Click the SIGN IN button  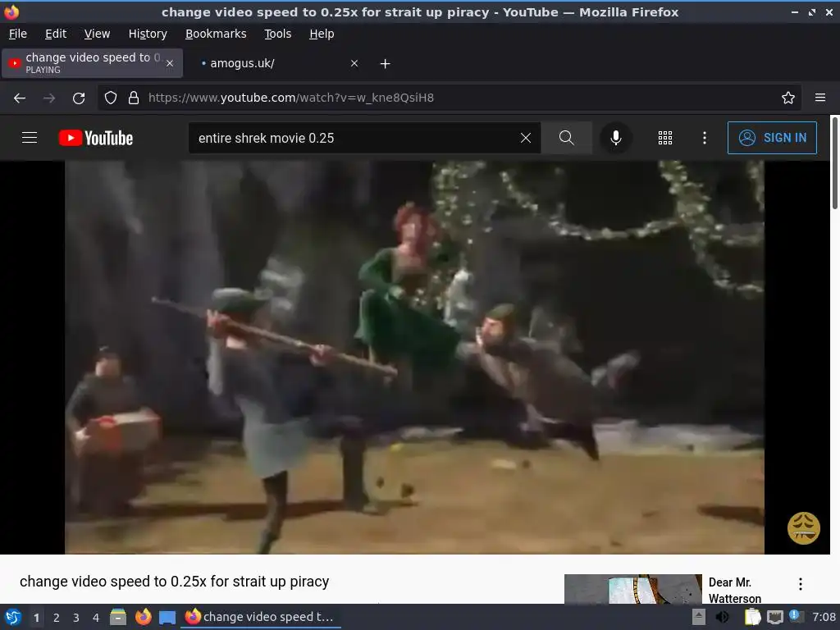pyautogui.click(x=772, y=138)
